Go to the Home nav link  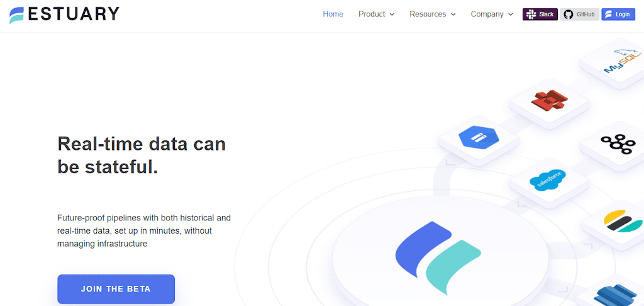tap(333, 14)
